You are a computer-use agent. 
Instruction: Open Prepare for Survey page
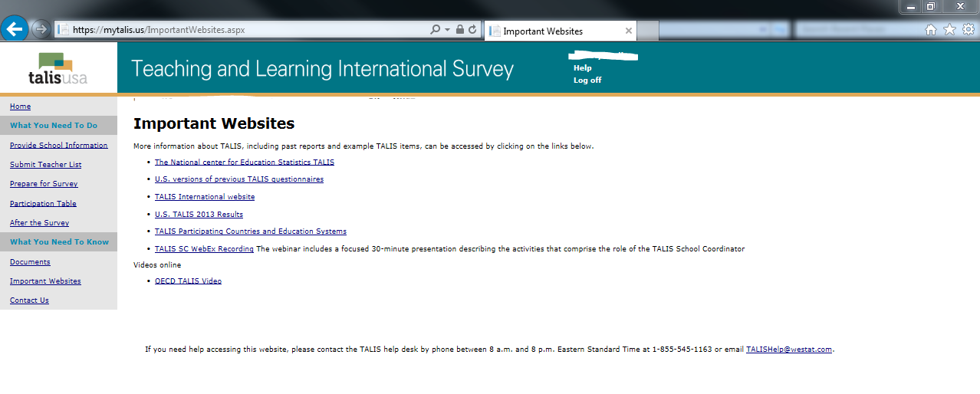click(44, 184)
